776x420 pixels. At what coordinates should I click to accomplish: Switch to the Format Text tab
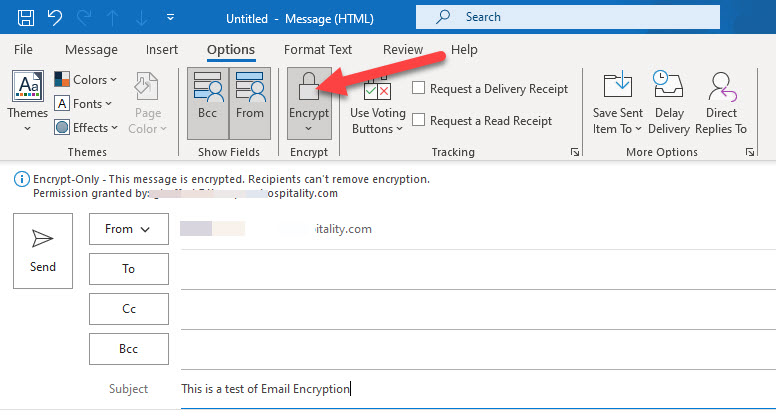pyautogui.click(x=318, y=50)
